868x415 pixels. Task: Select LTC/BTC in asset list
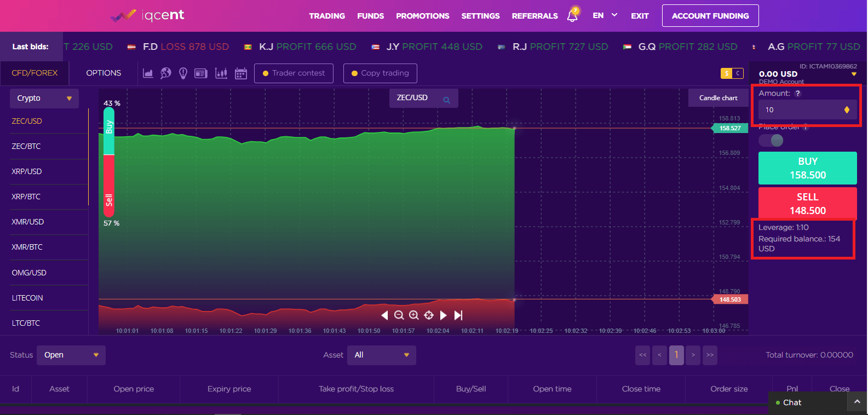tap(49, 323)
